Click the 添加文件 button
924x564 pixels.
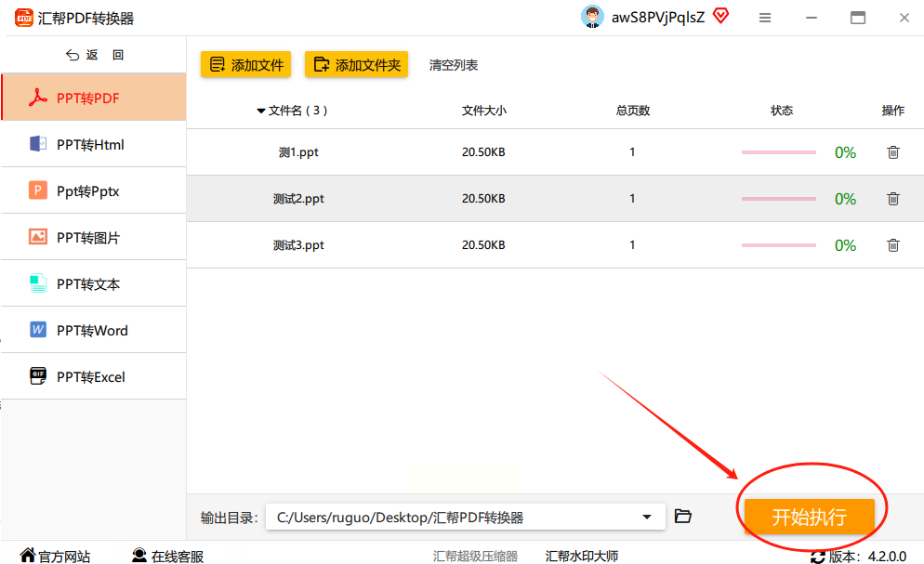tap(245, 64)
